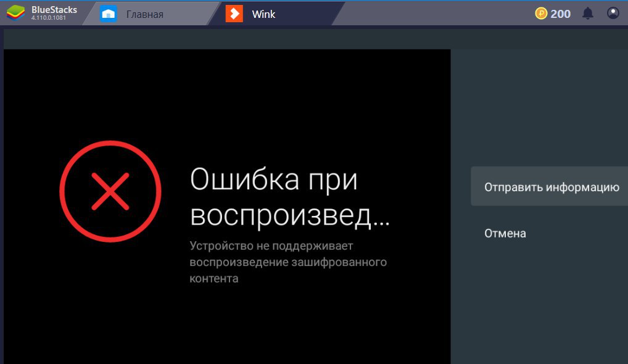Click BlueStacks version 4.110.0.1081 text
This screenshot has width=628, height=364.
point(49,18)
